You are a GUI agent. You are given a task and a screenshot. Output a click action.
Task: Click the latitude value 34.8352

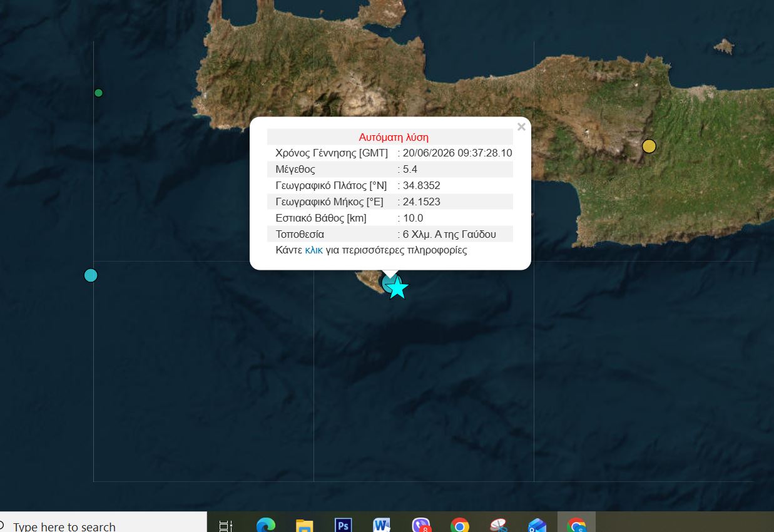pyautogui.click(x=422, y=185)
